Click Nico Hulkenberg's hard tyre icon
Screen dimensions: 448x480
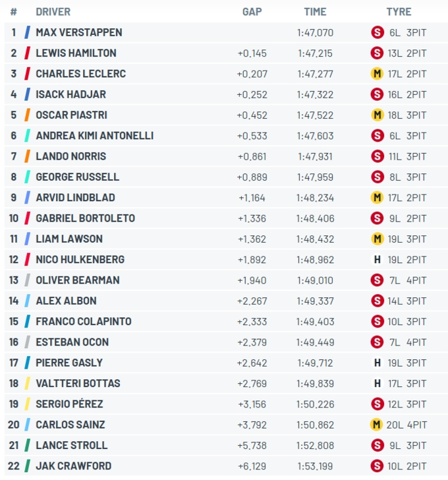[x=377, y=259]
